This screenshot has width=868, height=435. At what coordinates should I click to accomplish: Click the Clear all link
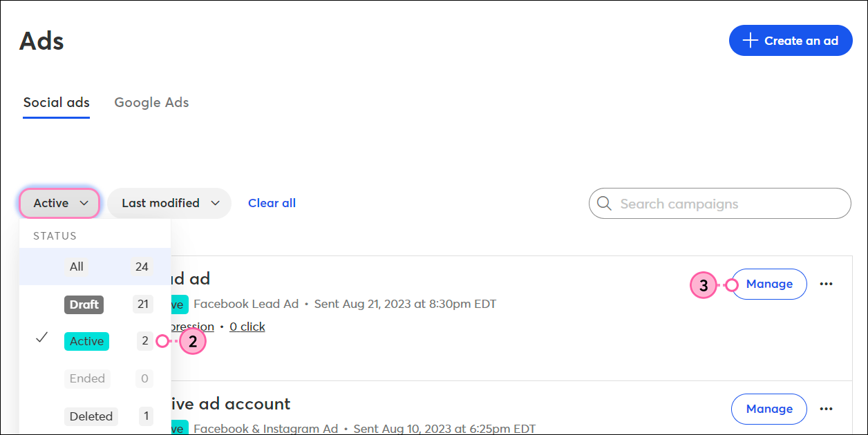pyautogui.click(x=272, y=203)
